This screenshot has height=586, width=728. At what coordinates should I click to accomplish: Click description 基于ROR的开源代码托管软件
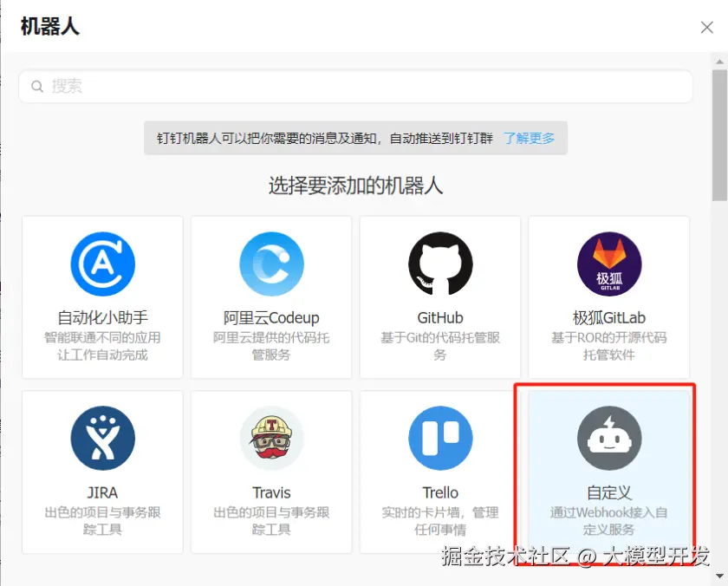[x=609, y=347]
